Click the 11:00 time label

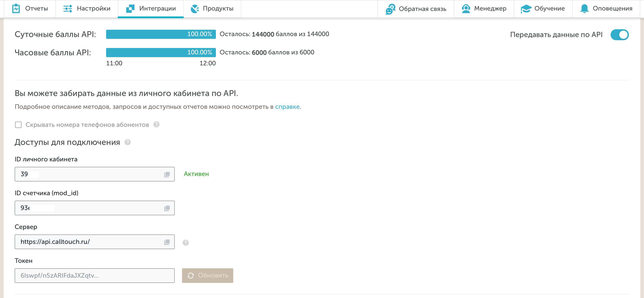114,63
